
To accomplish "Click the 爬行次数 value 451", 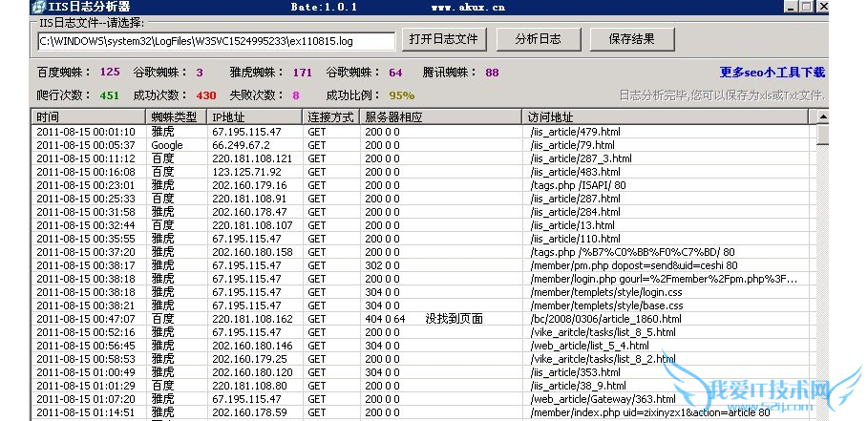I will [110, 95].
